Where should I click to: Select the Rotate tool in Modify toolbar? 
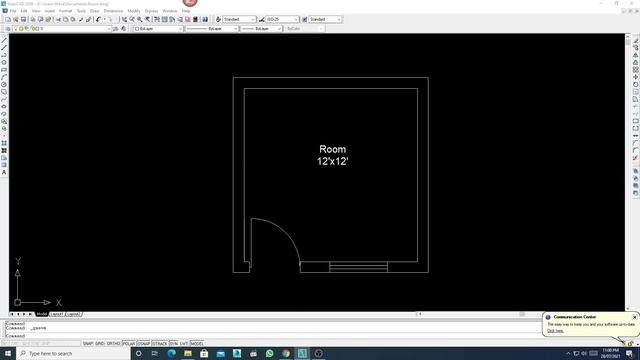point(636,84)
